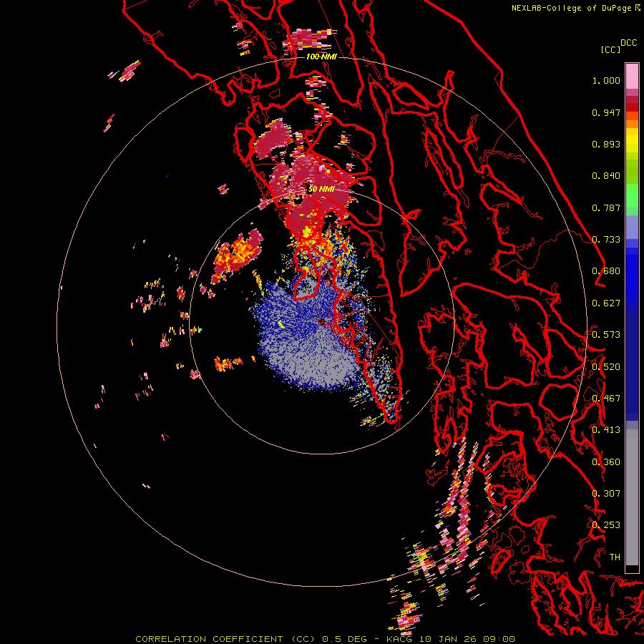Select the 0.680 scale value
Screen dimensions: 644x644
(x=606, y=271)
